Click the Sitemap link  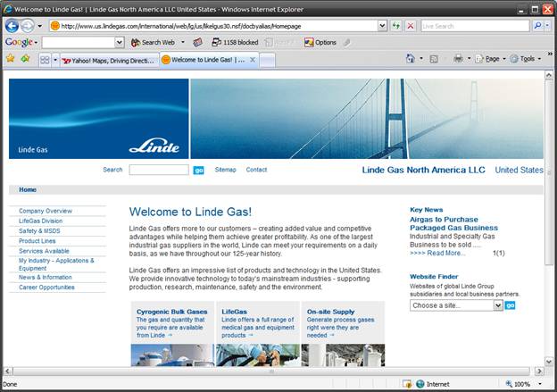225,170
